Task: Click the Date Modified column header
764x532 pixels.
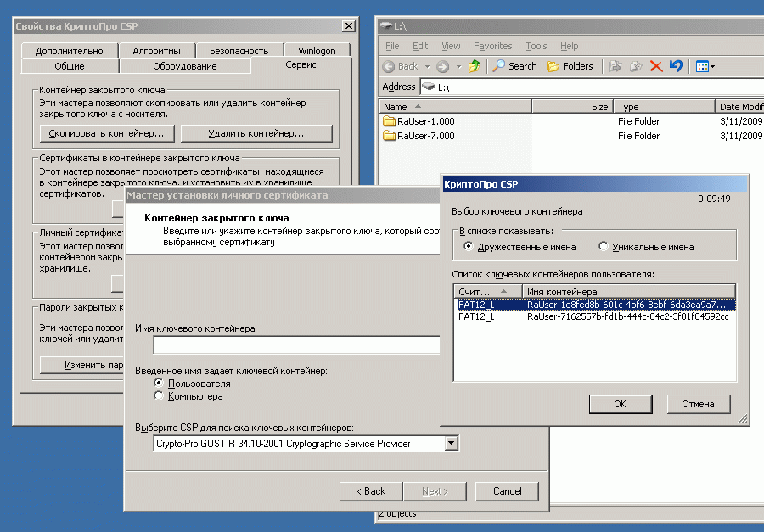Action: point(739,107)
